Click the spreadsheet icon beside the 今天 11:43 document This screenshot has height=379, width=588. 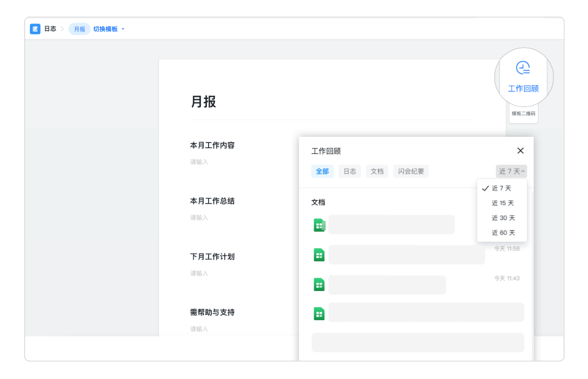pos(319,285)
